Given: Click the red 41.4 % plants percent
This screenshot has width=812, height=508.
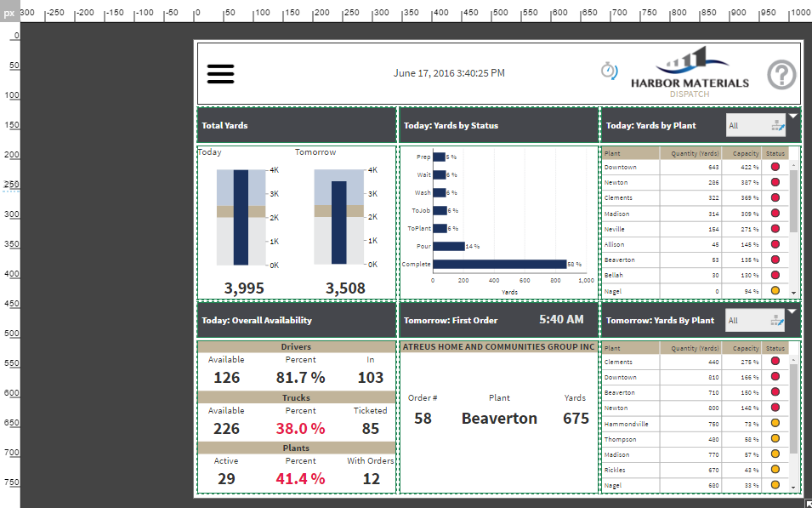Looking at the screenshot, I should pos(300,478).
